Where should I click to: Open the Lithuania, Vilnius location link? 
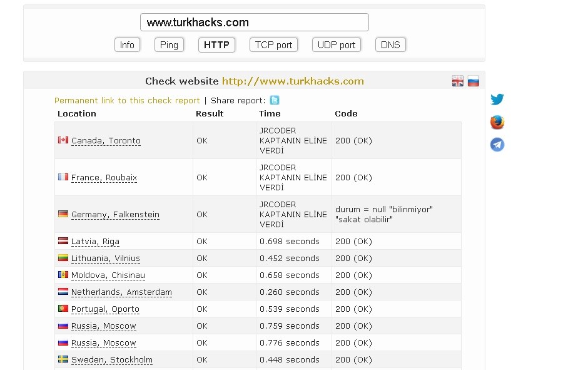(x=105, y=259)
